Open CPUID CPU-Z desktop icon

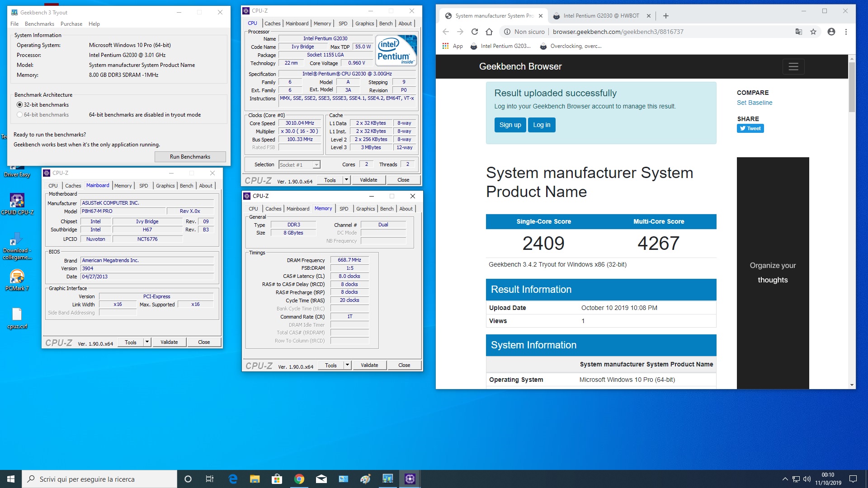coord(17,204)
